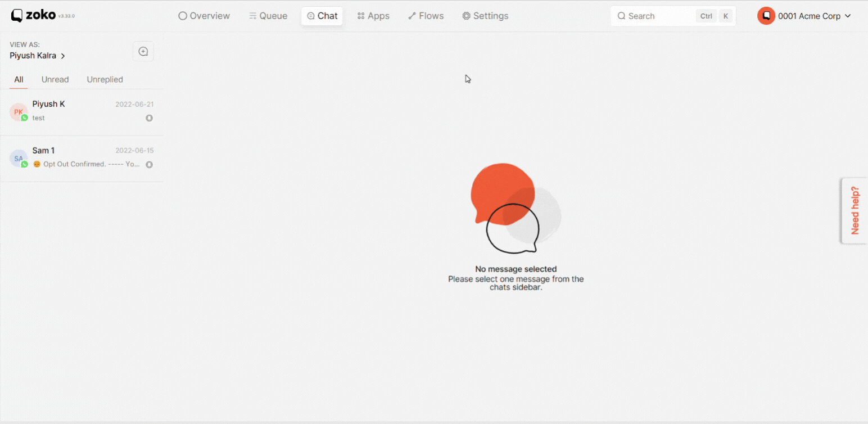This screenshot has height=424, width=868.
Task: Click the status icon on the Sam 1 chat
Action: pos(150,165)
